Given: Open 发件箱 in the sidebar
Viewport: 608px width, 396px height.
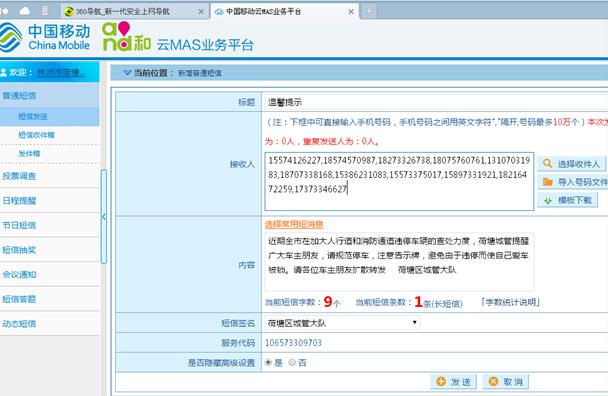Looking at the screenshot, I should 50,154.
